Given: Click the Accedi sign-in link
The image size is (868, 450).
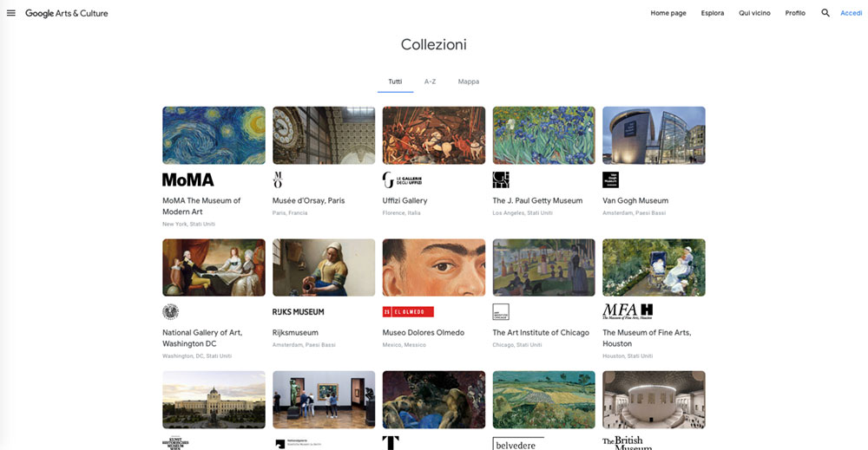Looking at the screenshot, I should coord(851,13).
